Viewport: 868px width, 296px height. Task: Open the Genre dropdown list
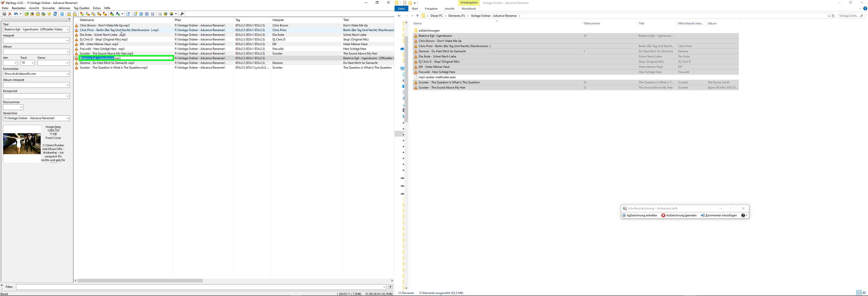[67, 63]
